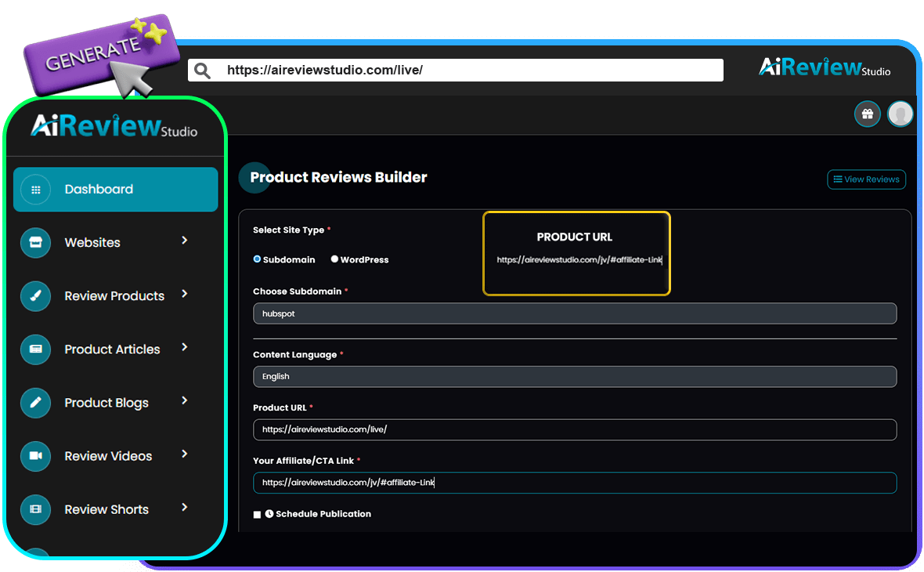Select the Subdomain radio button
This screenshot has width=924, height=572.
[257, 259]
